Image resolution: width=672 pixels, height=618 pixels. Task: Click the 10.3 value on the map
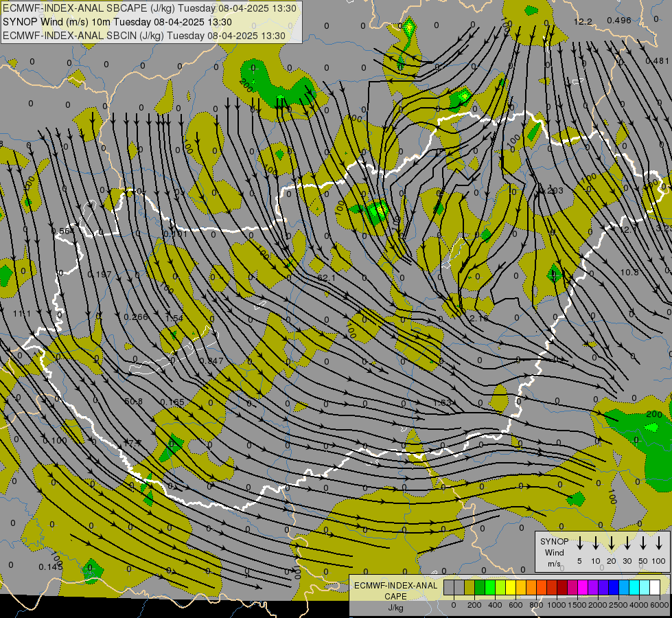[x=629, y=273]
